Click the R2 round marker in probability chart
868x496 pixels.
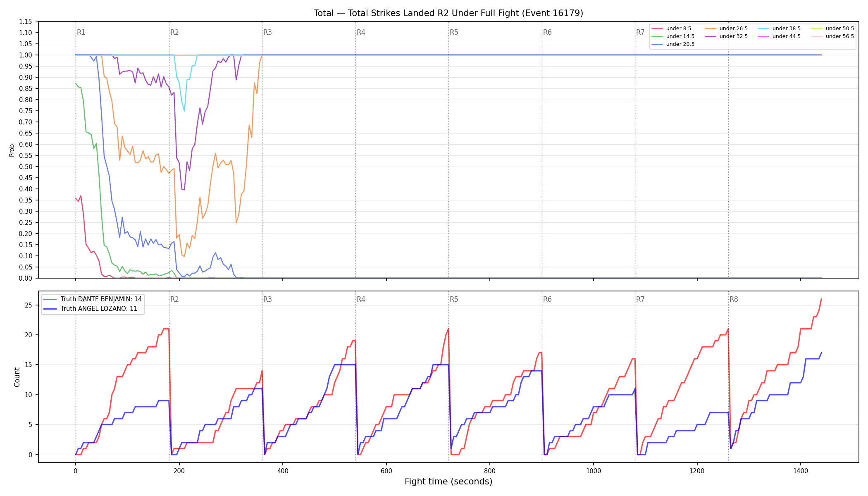(174, 32)
